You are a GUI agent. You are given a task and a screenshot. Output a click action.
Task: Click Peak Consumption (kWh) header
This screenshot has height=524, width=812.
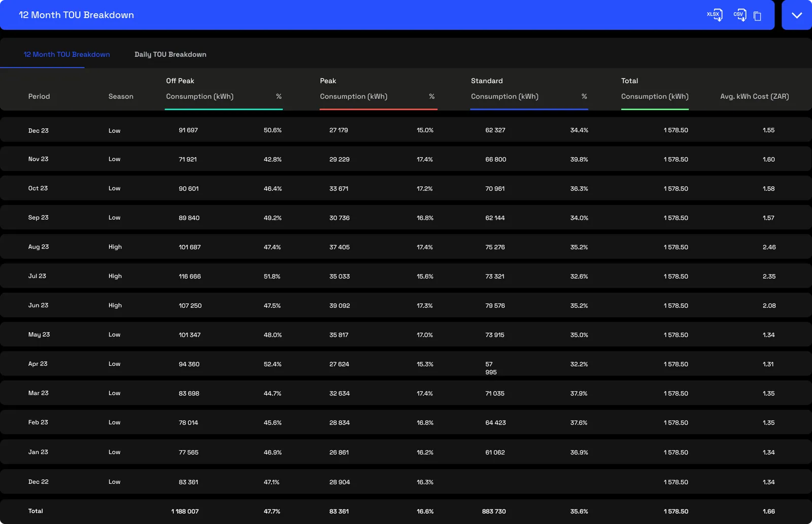pos(354,96)
